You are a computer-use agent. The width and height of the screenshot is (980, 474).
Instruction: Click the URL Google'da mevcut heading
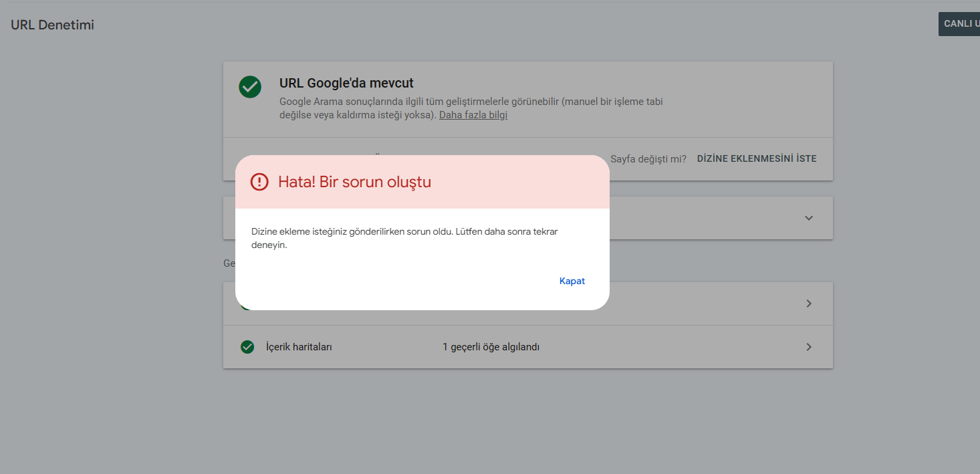[x=346, y=84]
